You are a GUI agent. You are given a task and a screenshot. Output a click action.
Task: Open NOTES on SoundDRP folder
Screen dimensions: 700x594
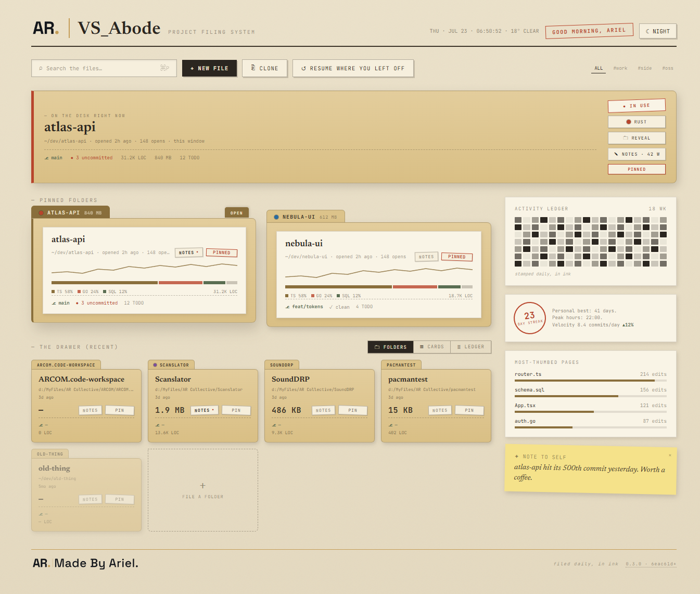point(323,410)
